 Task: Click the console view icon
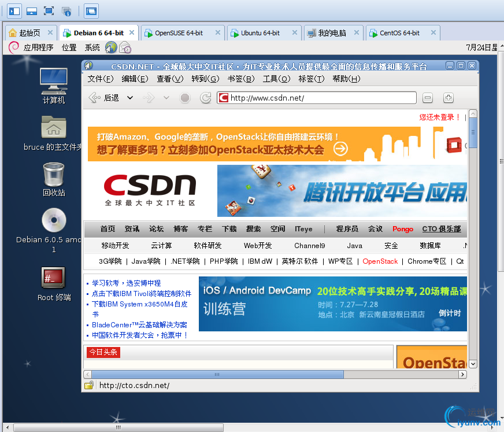coord(91,11)
